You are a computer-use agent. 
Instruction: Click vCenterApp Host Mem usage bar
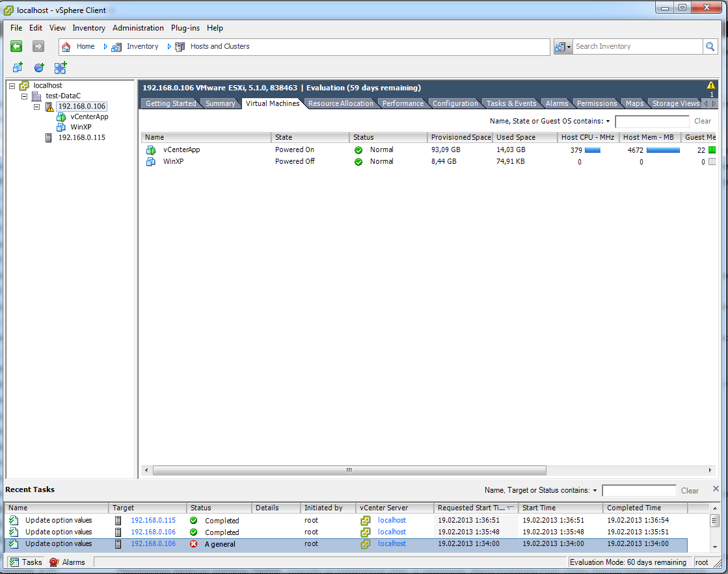pyautogui.click(x=663, y=150)
